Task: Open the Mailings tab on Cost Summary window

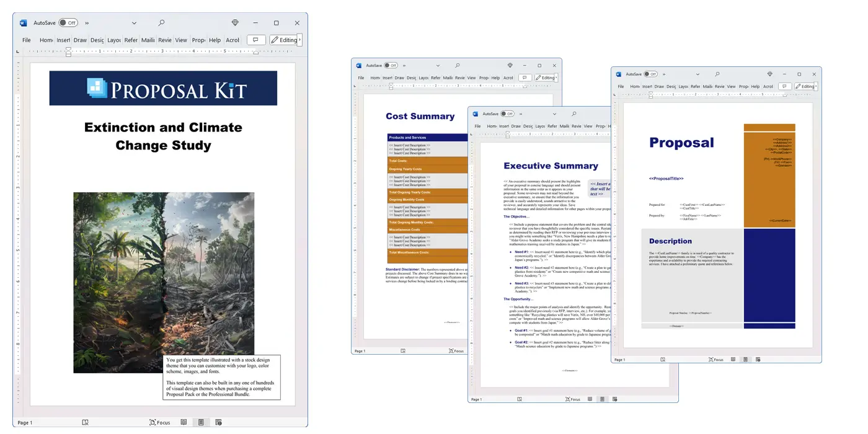Action: click(x=448, y=77)
